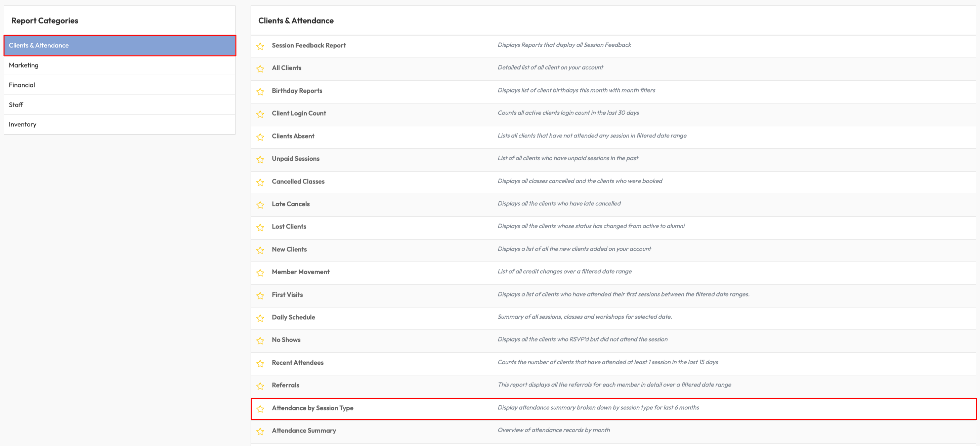This screenshot has height=446, width=980.
Task: Open the No Shows report
Action: pyautogui.click(x=286, y=339)
